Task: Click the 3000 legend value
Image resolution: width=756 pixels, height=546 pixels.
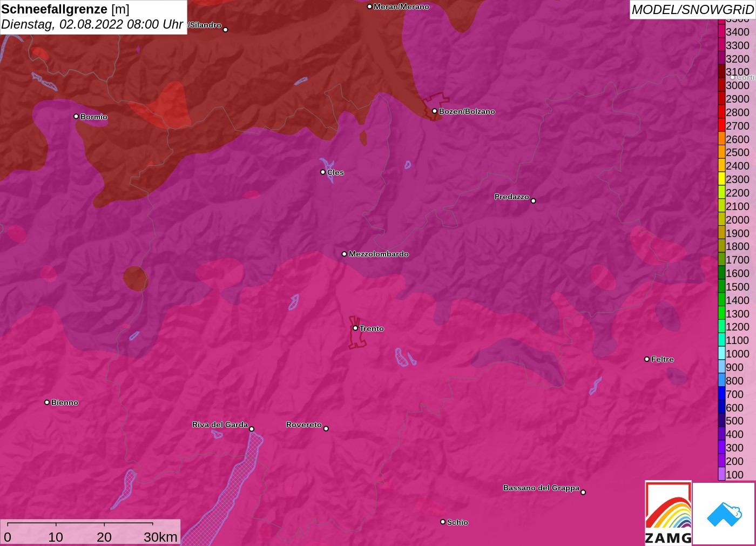Action: click(x=738, y=85)
